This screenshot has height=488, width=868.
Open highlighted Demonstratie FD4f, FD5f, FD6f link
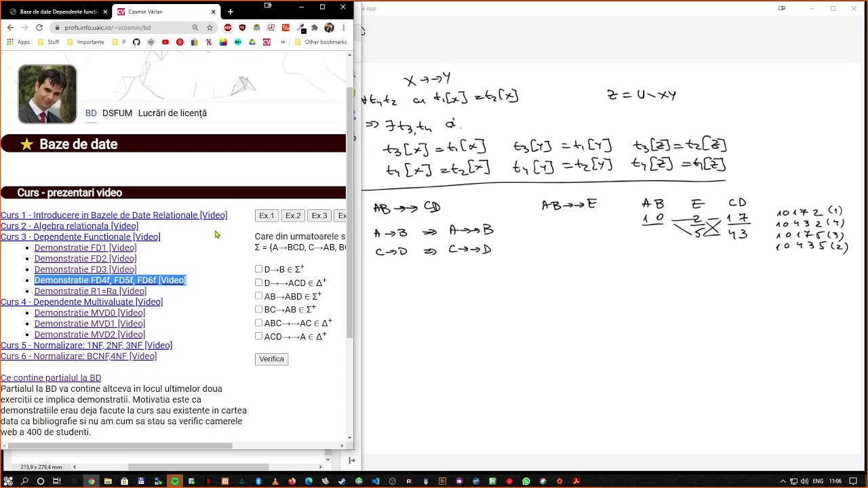pyautogui.click(x=110, y=280)
